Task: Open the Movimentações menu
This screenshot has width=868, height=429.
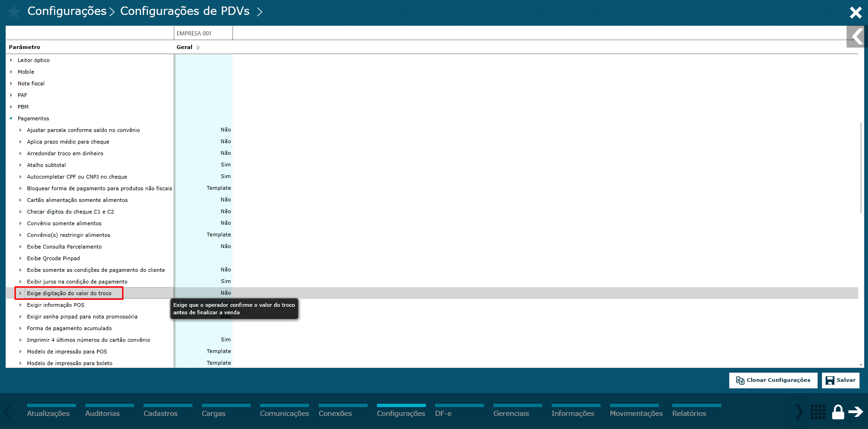Action: [636, 413]
